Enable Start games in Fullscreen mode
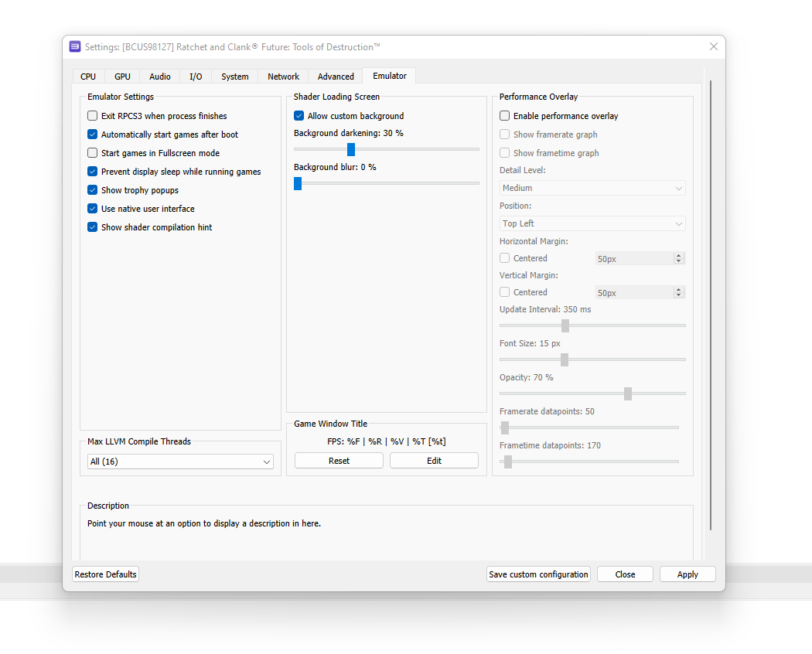 tap(92, 152)
